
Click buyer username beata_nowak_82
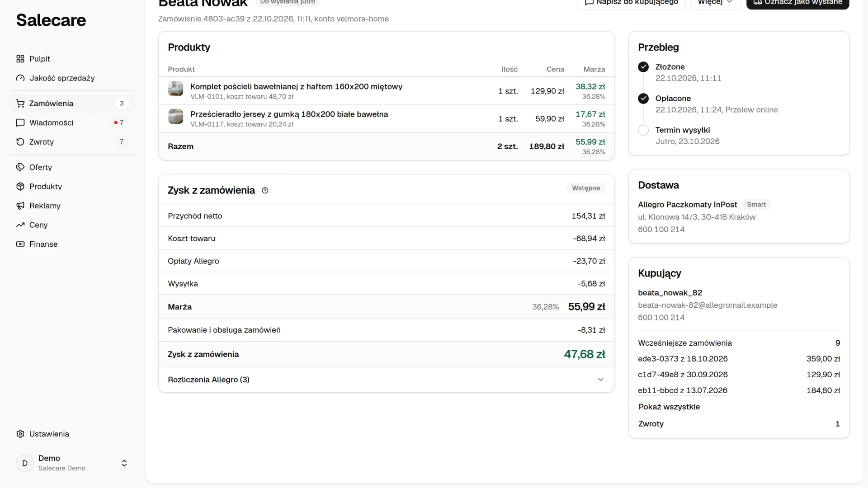tap(670, 293)
